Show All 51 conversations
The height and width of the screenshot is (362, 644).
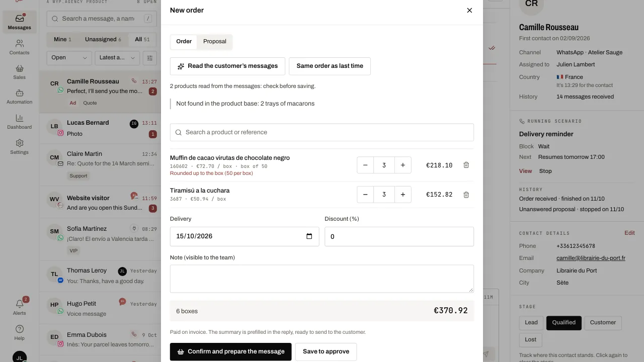click(142, 39)
